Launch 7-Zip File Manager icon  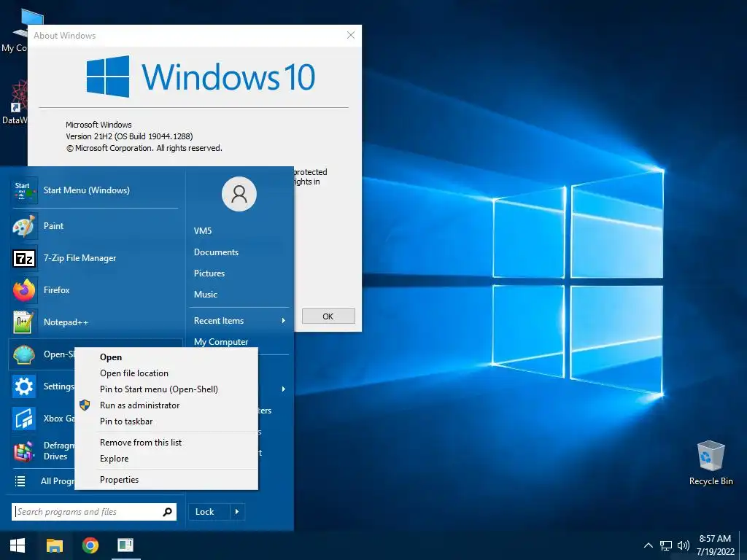pos(24,258)
